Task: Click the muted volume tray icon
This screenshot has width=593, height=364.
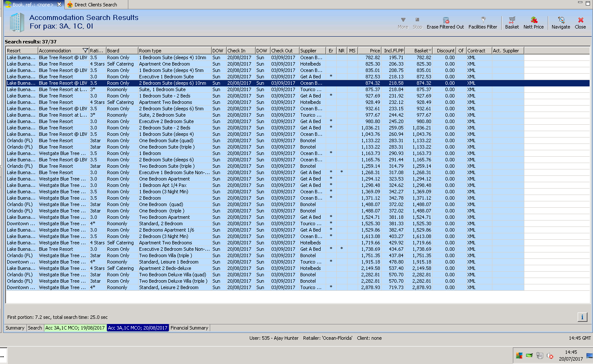Action: (x=550, y=355)
